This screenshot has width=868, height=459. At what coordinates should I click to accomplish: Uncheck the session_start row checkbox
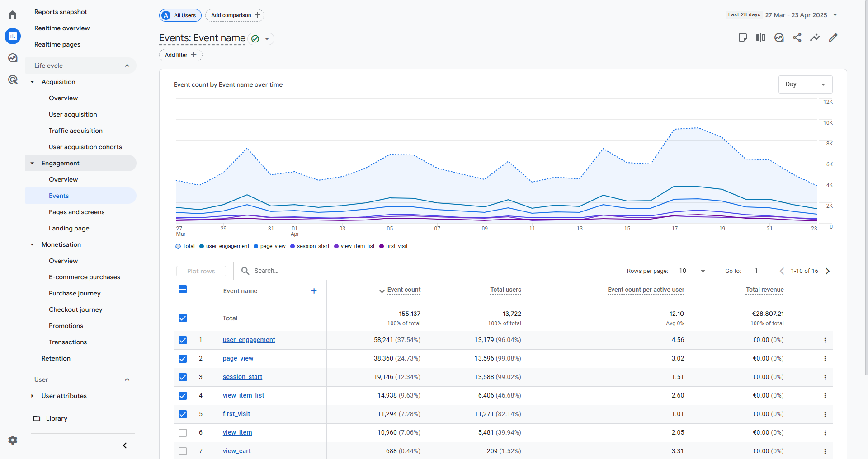183,377
